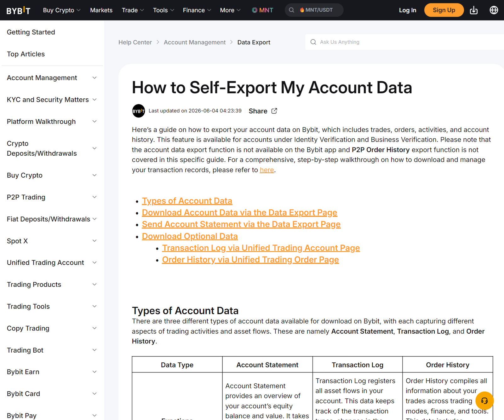The width and height of the screenshot is (504, 420).
Task: Click the Ask Us Anything search box
Action: (x=404, y=42)
